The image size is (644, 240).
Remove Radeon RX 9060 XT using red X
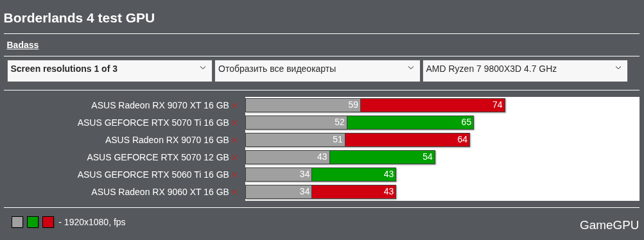[234, 192]
